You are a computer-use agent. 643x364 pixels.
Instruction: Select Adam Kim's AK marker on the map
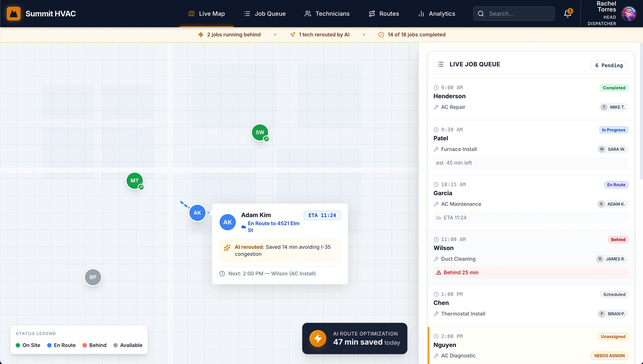click(197, 213)
